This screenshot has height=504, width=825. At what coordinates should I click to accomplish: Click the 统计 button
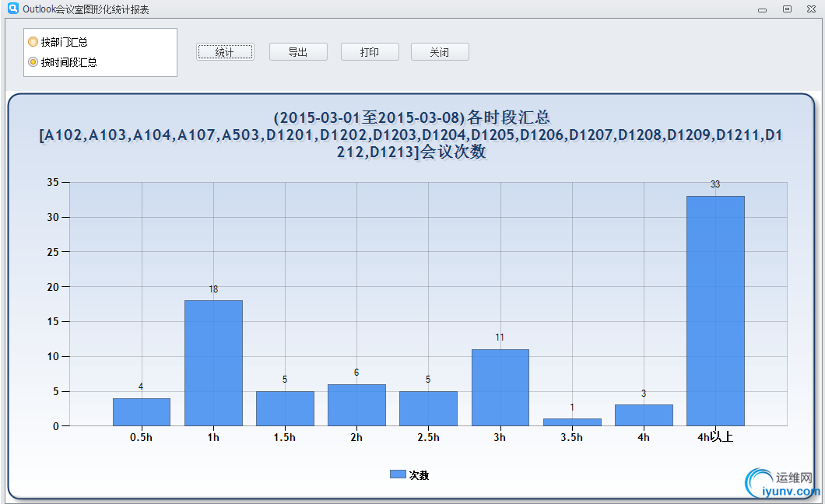tap(225, 52)
